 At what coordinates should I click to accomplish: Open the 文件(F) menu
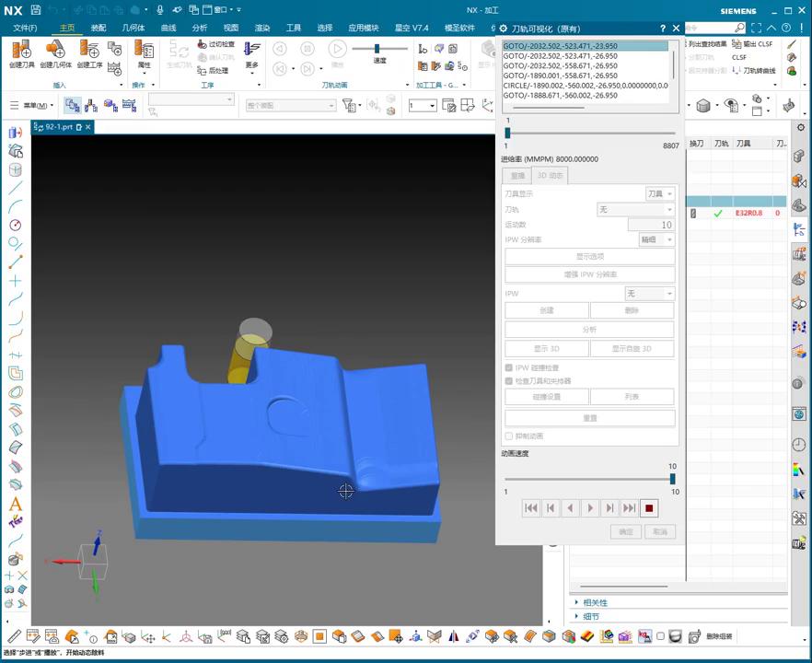coord(25,28)
